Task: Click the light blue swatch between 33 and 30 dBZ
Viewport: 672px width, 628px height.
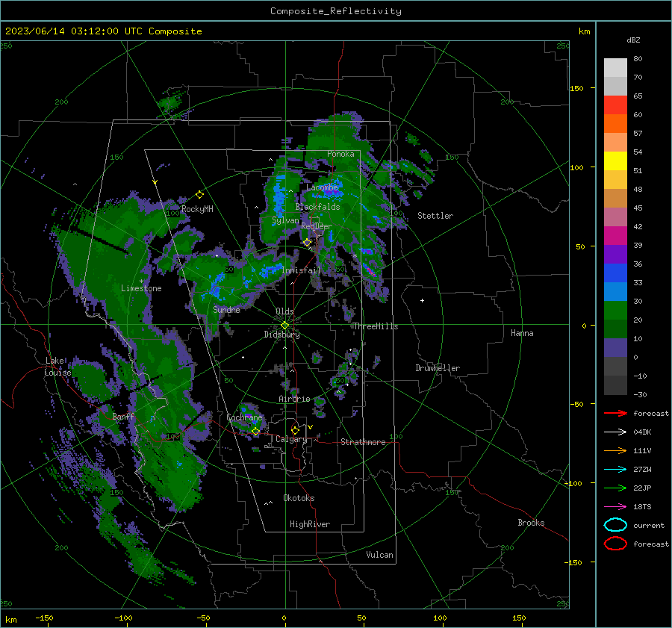Action: pos(615,292)
